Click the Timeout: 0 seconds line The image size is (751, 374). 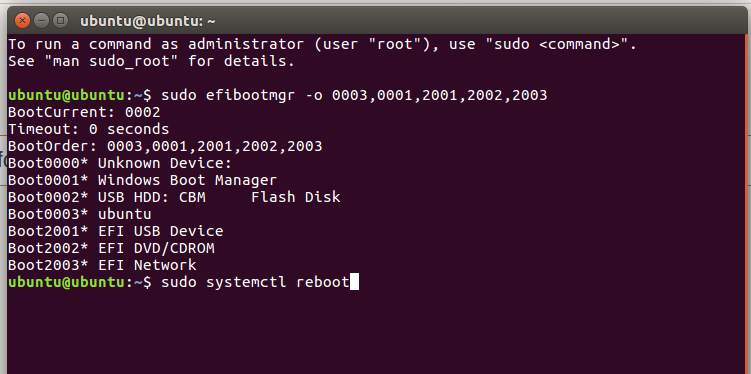[89, 129]
